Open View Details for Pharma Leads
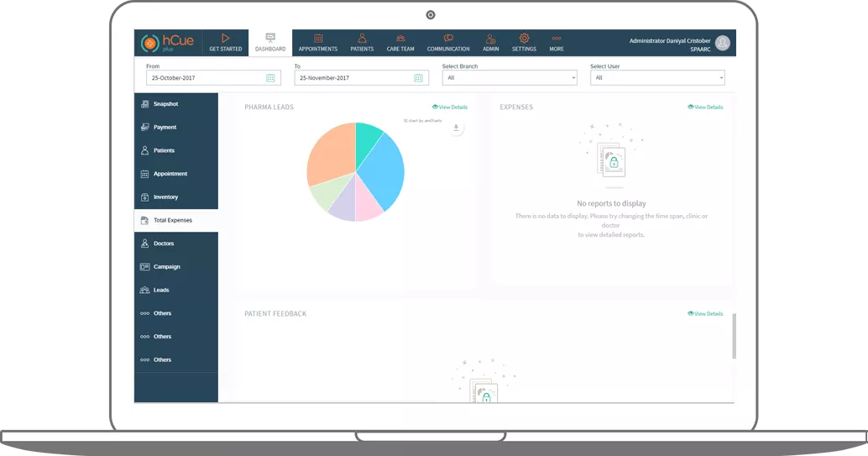 click(x=449, y=107)
